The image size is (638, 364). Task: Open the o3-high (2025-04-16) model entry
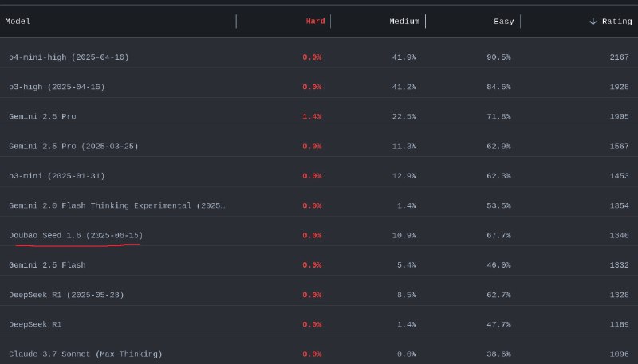click(x=57, y=87)
